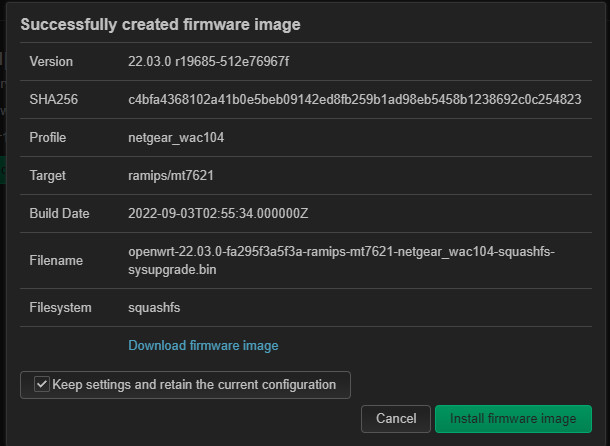
Task: Click the netgear_wac104 profile value
Action: [x=176, y=137]
